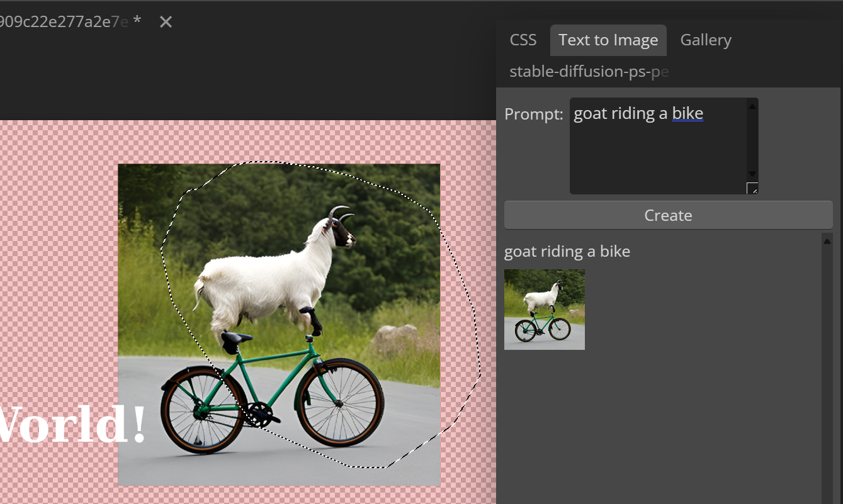Select the stable-diffusion-ps-pe panel tab
This screenshot has height=504, width=843.
[588, 72]
